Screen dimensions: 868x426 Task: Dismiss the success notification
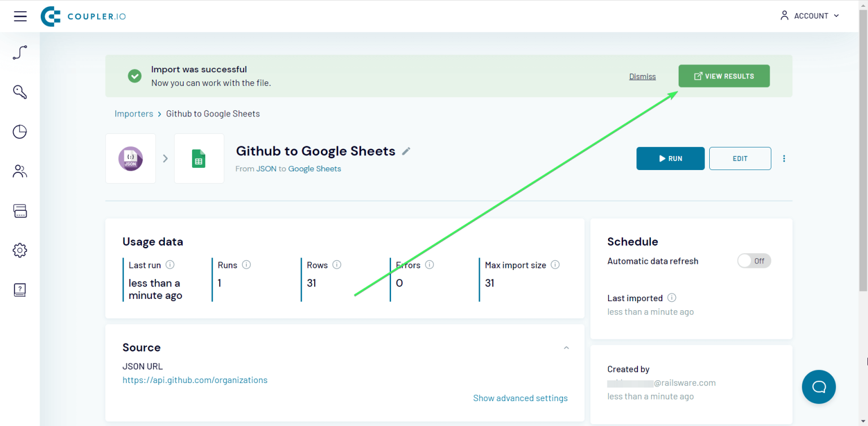tap(642, 76)
